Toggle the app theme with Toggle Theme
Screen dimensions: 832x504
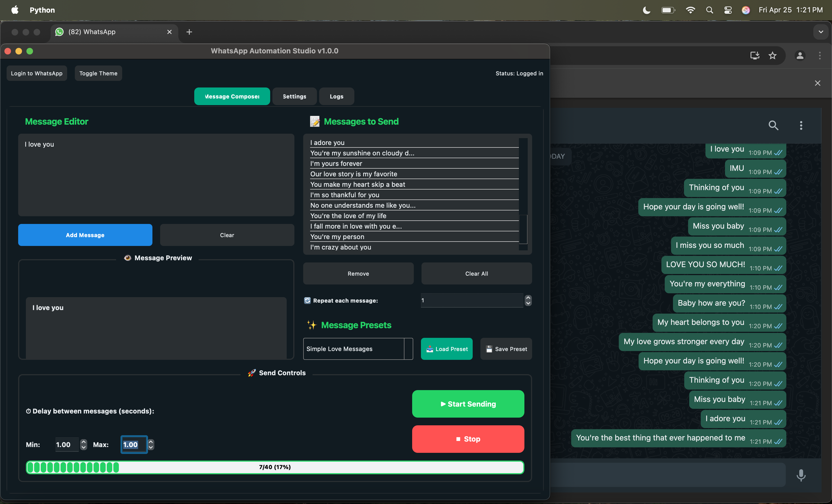(98, 73)
